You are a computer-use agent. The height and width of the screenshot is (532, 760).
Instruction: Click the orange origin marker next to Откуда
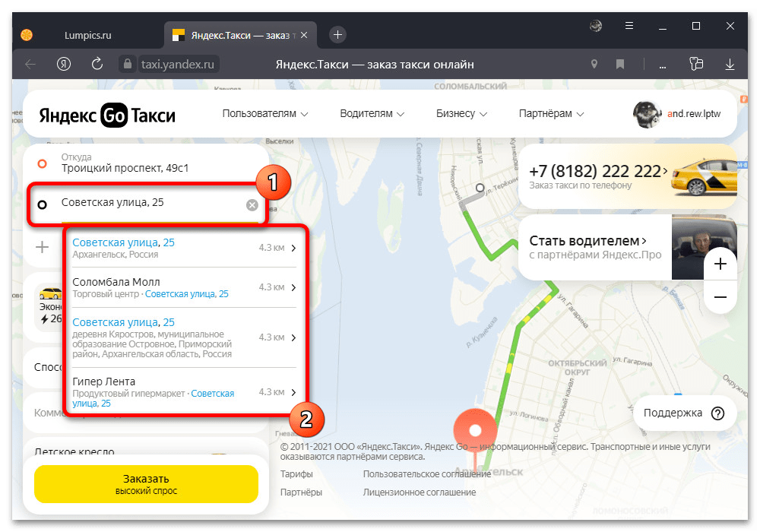point(42,163)
